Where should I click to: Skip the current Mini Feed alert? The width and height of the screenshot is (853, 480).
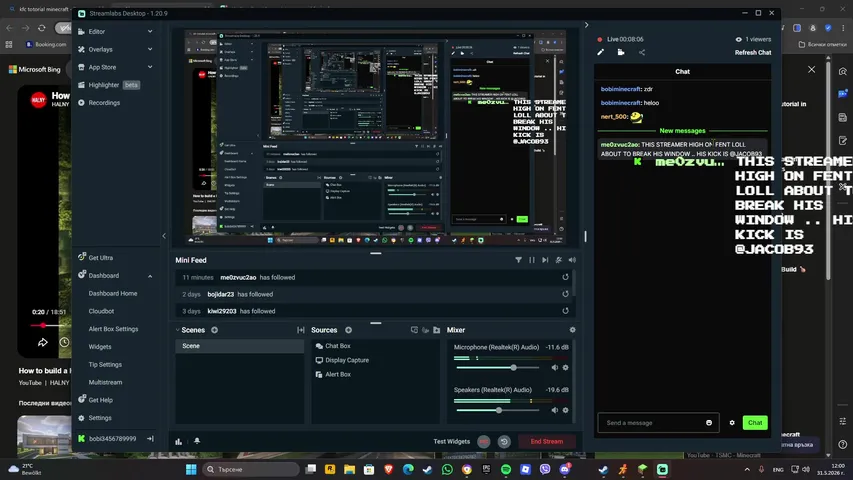coord(545,260)
